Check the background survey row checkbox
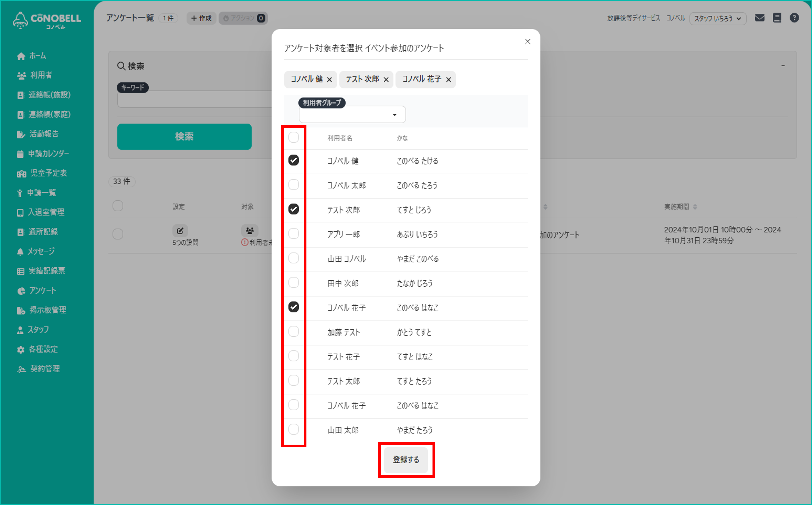Screen dimensions: 812x505 (x=118, y=234)
